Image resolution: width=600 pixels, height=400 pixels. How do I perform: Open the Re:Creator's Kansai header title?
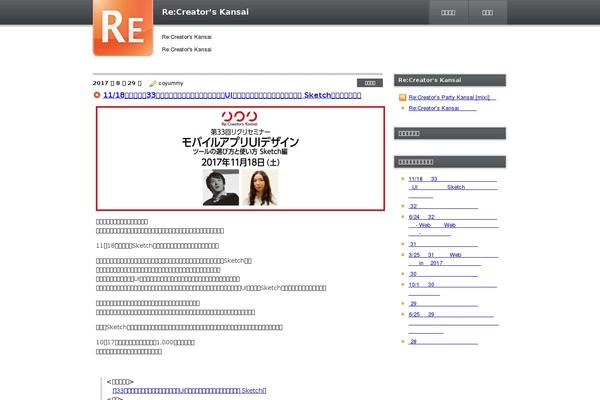[x=205, y=12]
